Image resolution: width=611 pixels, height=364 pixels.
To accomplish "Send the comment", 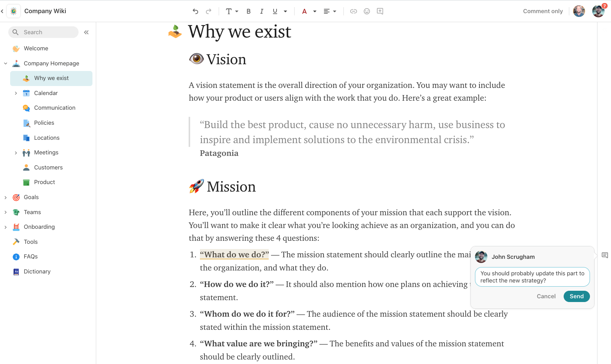I will (x=576, y=296).
